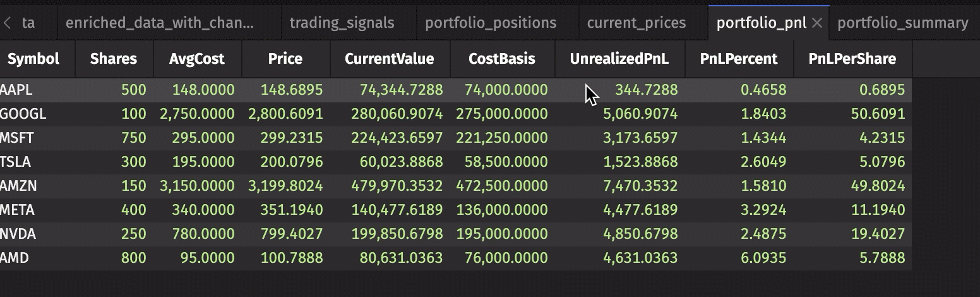This screenshot has height=297, width=980.
Task: Open the portfolio_positions tab
Action: 491,23
